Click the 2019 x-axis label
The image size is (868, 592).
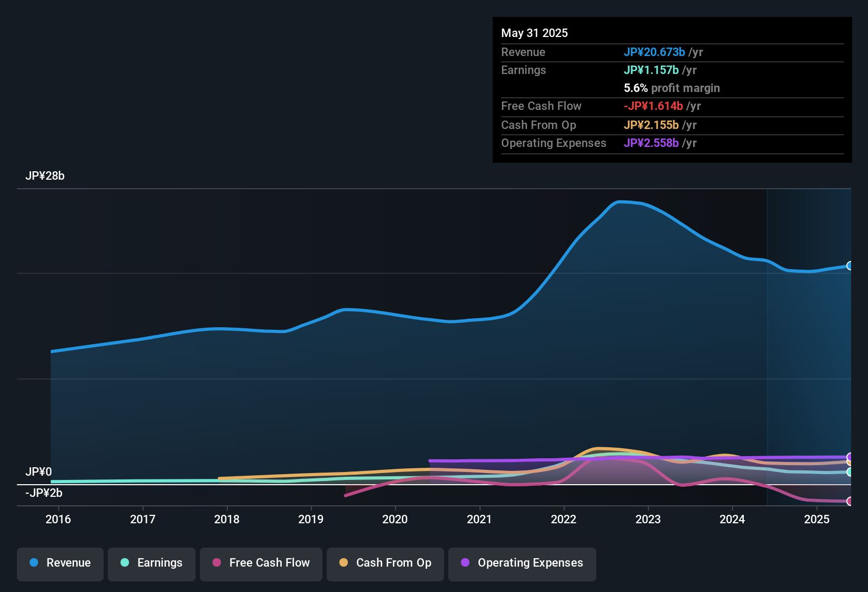pyautogui.click(x=311, y=520)
